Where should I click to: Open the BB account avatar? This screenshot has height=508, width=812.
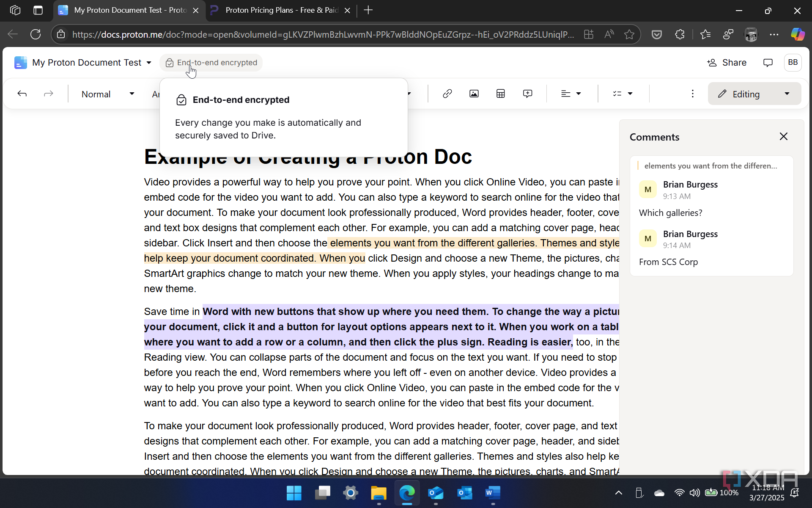(x=793, y=63)
